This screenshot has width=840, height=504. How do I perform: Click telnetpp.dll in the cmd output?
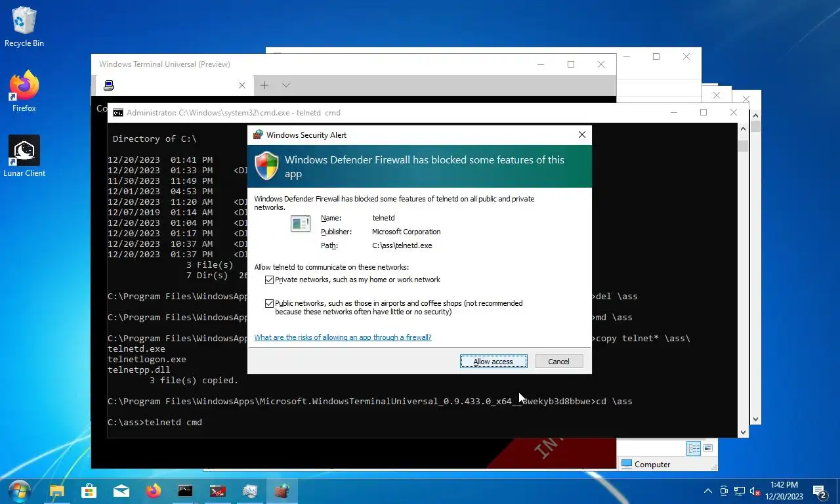pyautogui.click(x=139, y=370)
